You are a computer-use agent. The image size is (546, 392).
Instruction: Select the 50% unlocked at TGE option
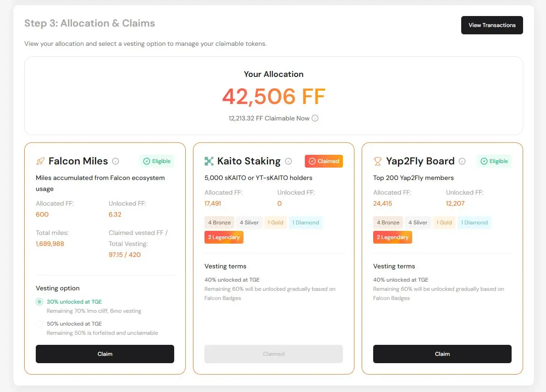[x=40, y=324]
